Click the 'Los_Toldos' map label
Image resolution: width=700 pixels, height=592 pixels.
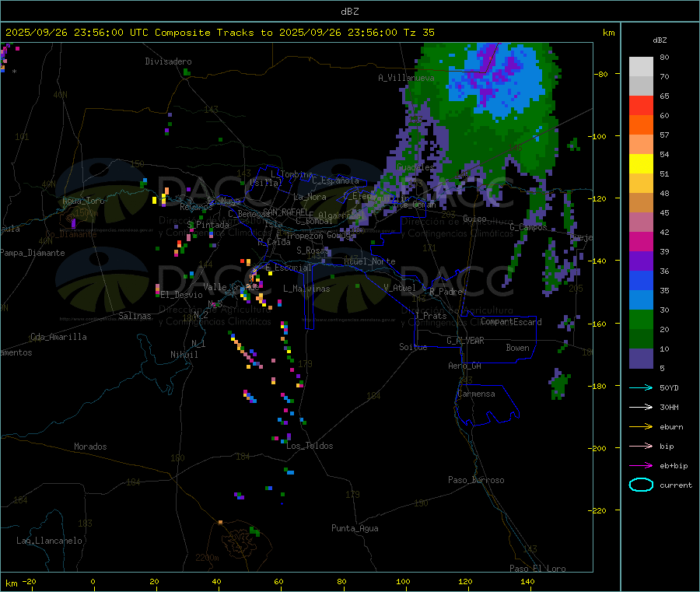coord(310,446)
